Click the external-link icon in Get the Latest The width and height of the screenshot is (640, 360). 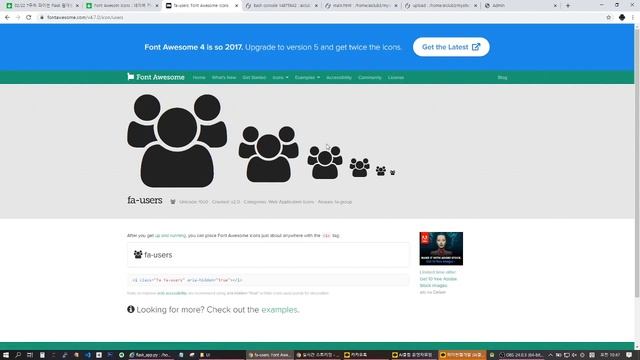point(476,47)
